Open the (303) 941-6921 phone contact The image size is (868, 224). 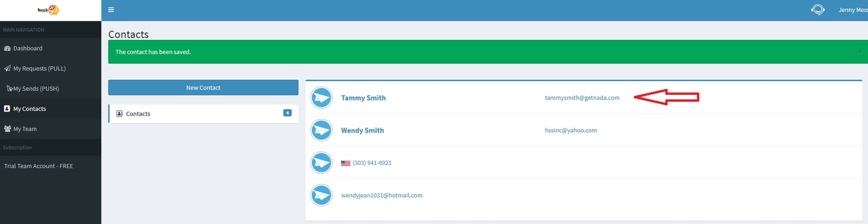[x=372, y=163]
